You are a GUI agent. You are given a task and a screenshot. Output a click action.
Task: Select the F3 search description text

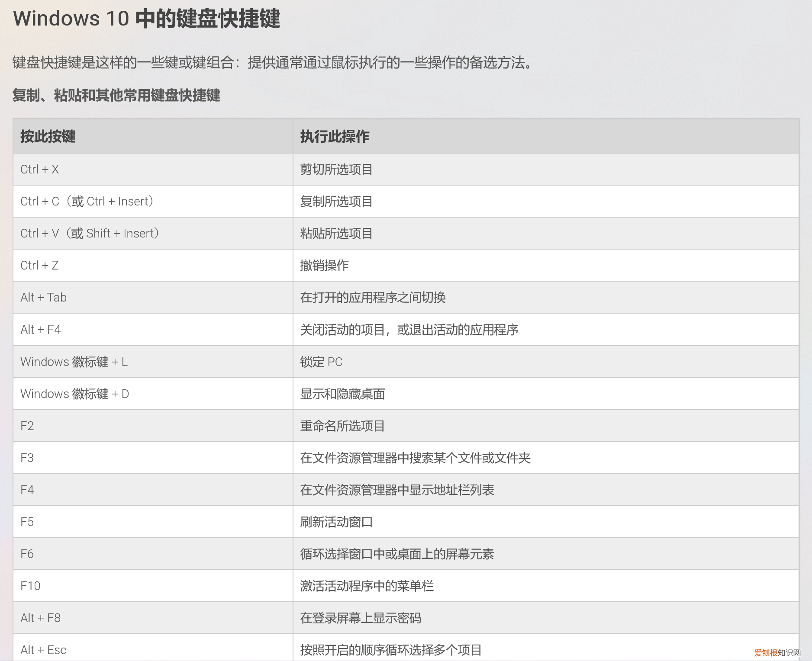click(x=416, y=458)
